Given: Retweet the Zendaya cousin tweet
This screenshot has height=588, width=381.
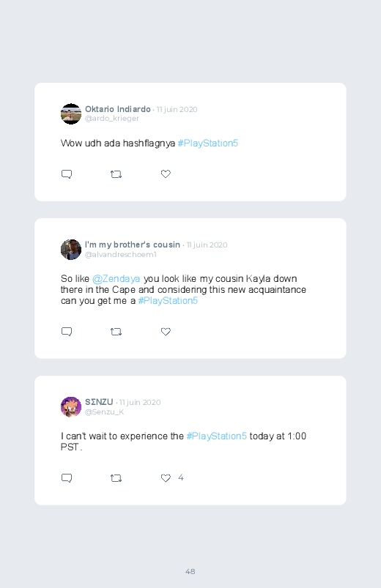Looking at the screenshot, I should coord(116,332).
